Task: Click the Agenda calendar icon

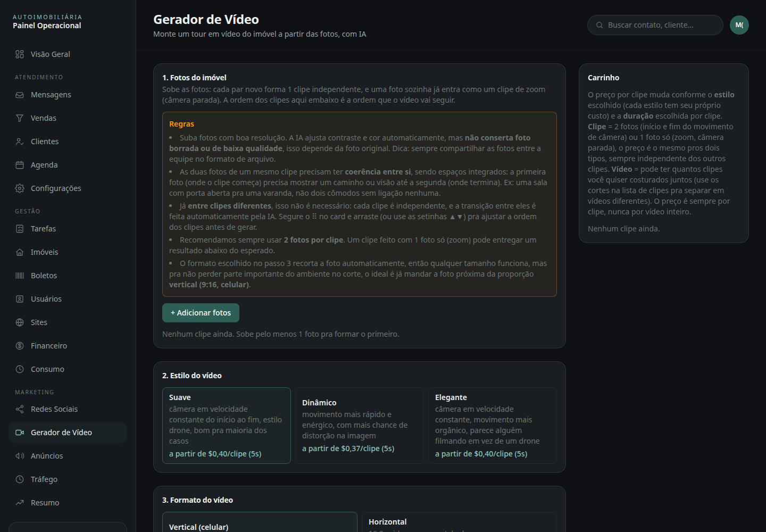Action: pos(20,165)
